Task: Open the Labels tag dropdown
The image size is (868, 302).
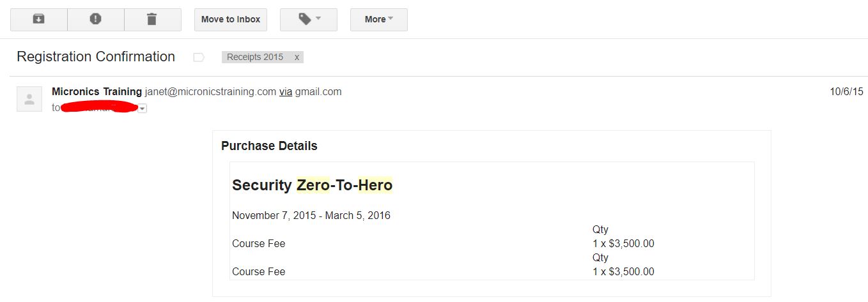Action: coord(309,19)
